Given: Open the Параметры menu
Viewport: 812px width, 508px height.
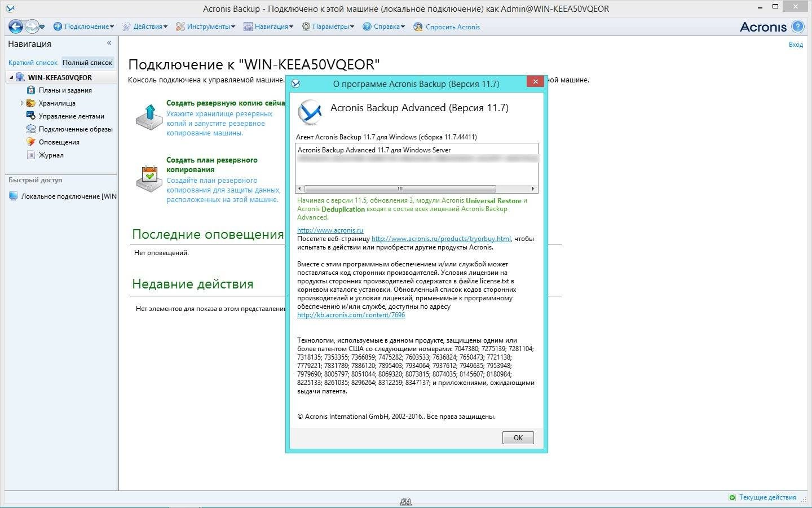Looking at the screenshot, I should click(328, 27).
